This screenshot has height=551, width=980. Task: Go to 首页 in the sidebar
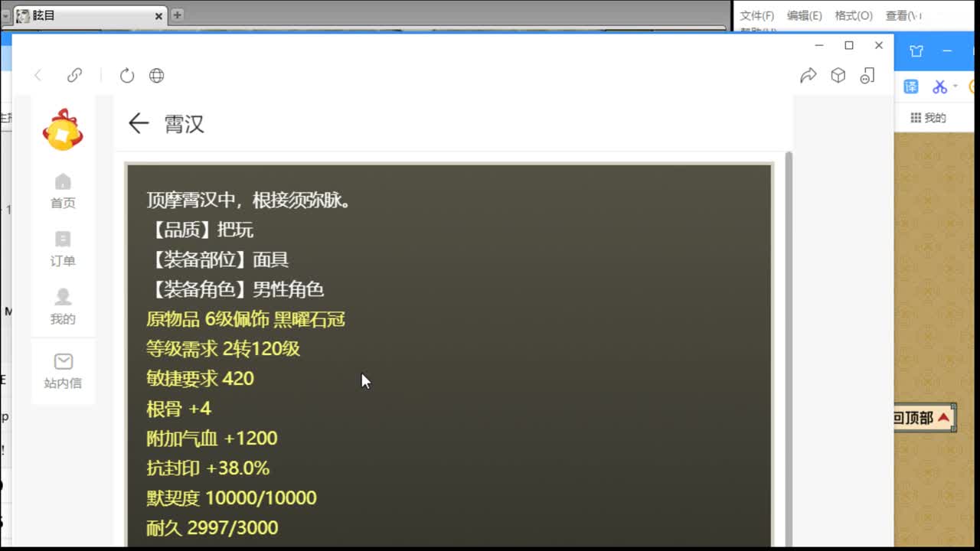click(63, 191)
